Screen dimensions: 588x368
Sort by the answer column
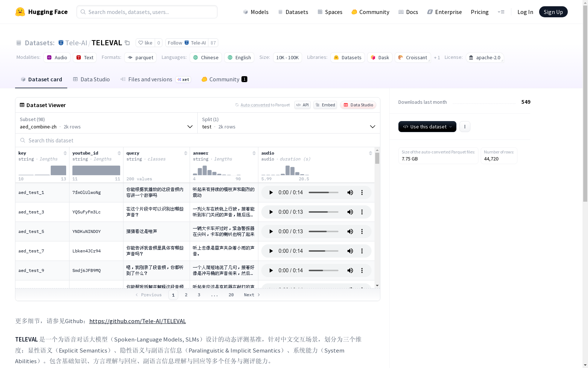pyautogui.click(x=254, y=153)
